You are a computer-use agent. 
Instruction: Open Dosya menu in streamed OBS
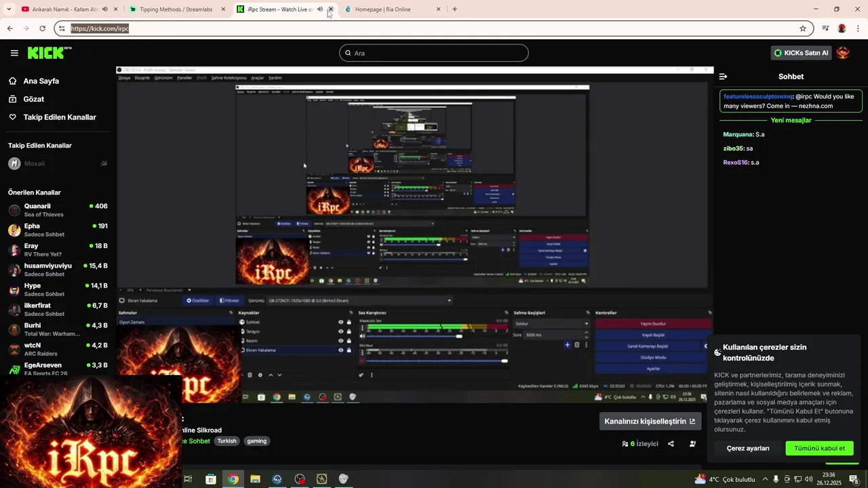click(x=124, y=78)
